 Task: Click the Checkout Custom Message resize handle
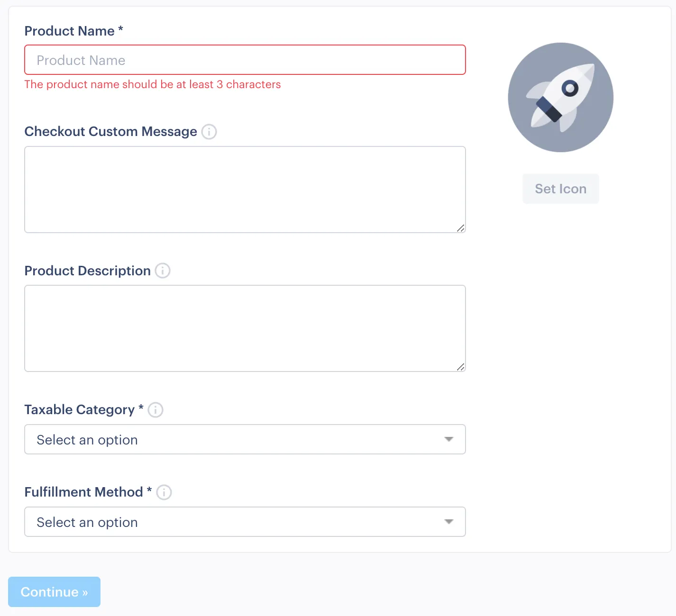click(x=460, y=228)
